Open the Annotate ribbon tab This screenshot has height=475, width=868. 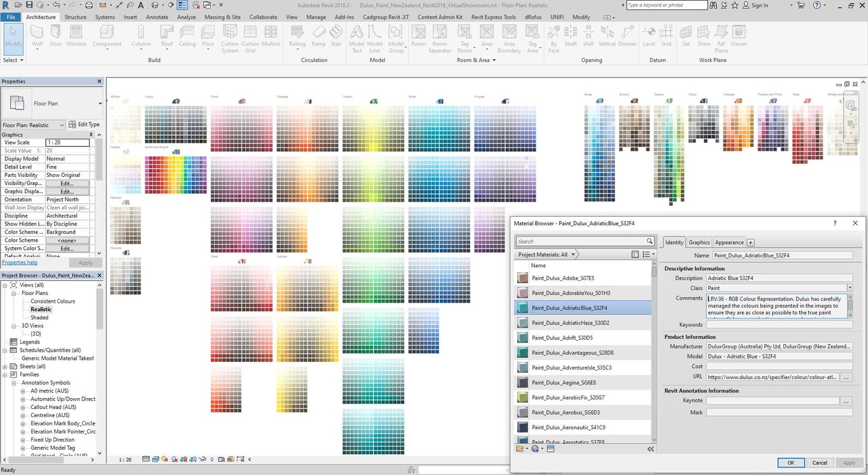tap(157, 17)
